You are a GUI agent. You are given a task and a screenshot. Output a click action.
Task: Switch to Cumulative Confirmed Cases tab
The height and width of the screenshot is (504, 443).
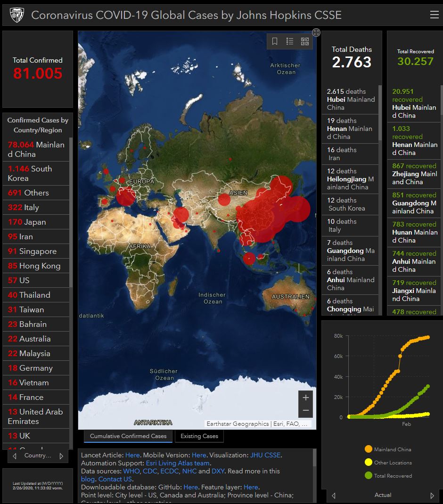coord(128,436)
